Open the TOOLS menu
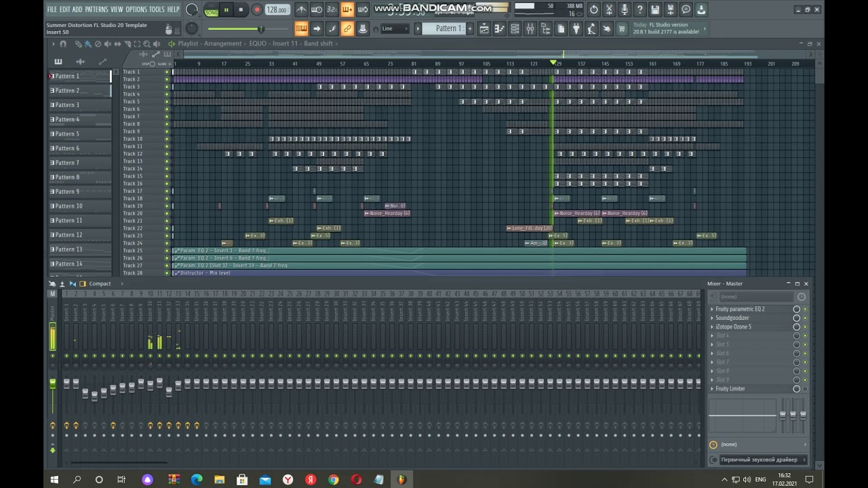Screen dimensions: 868x488 point(157,9)
